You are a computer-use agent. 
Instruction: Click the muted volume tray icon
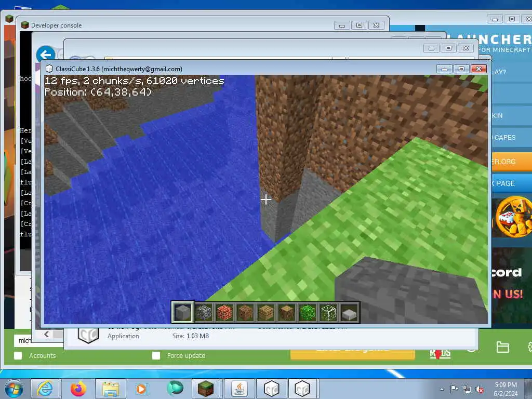480,390
